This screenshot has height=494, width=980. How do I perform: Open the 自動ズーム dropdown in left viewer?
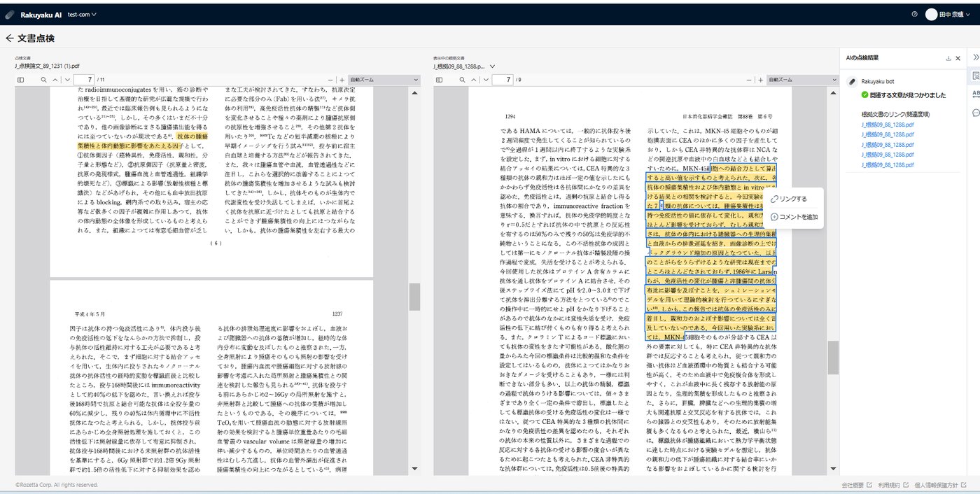(384, 80)
